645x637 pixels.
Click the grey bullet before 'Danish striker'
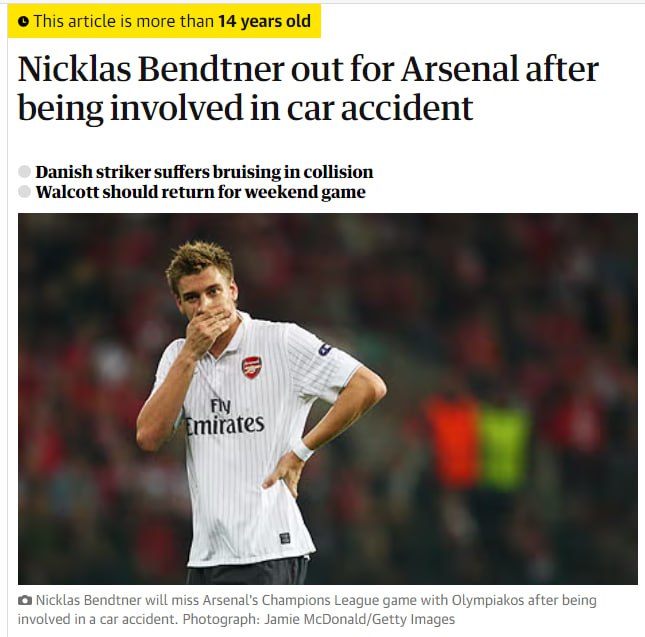(25, 172)
